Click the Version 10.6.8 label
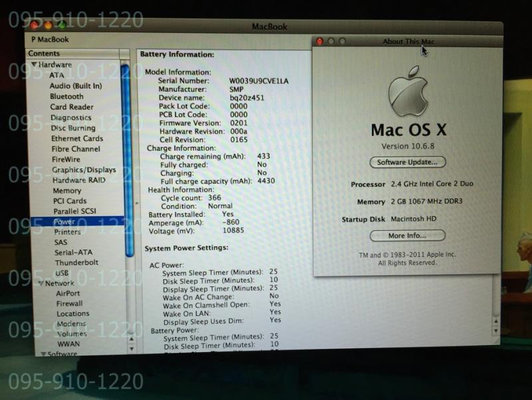Image resolution: width=532 pixels, height=400 pixels. (x=408, y=146)
